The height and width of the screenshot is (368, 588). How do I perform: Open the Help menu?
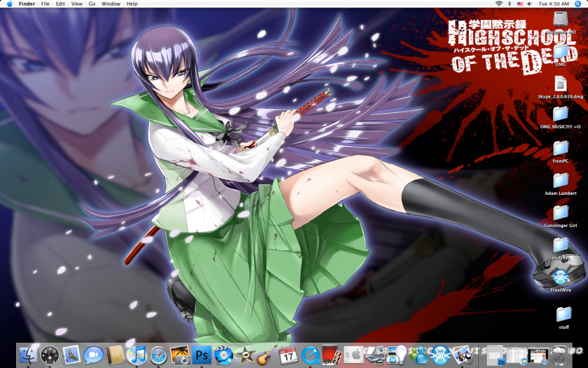pos(132,4)
